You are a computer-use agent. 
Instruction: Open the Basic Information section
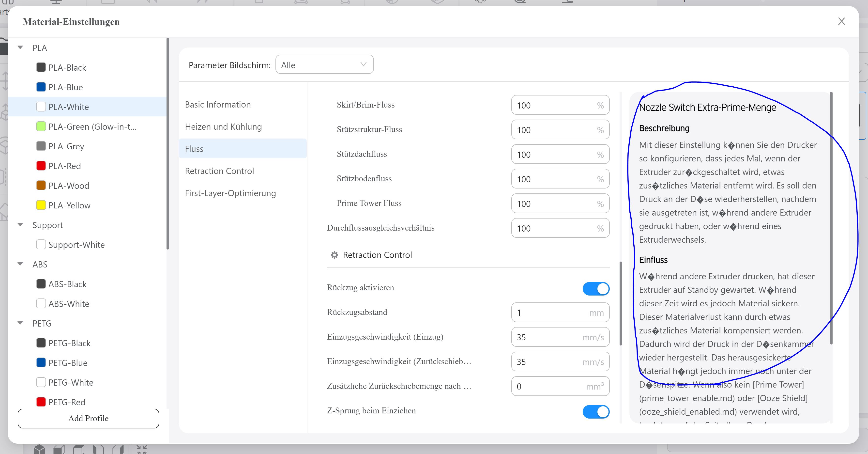click(x=243, y=105)
